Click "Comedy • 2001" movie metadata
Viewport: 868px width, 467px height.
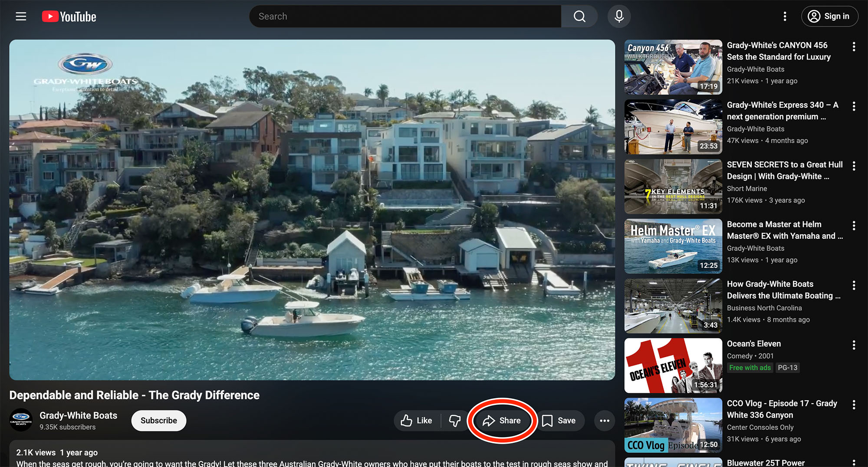click(750, 356)
